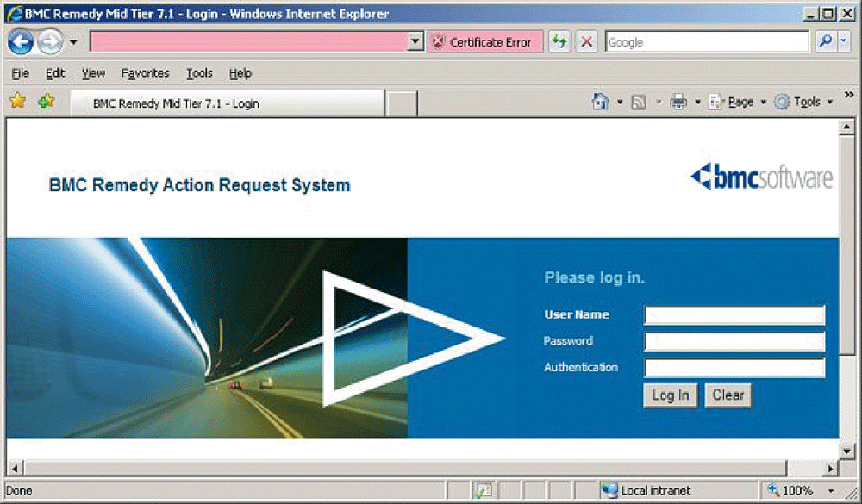Click the Internet Explorer title bar icon

coord(15,14)
